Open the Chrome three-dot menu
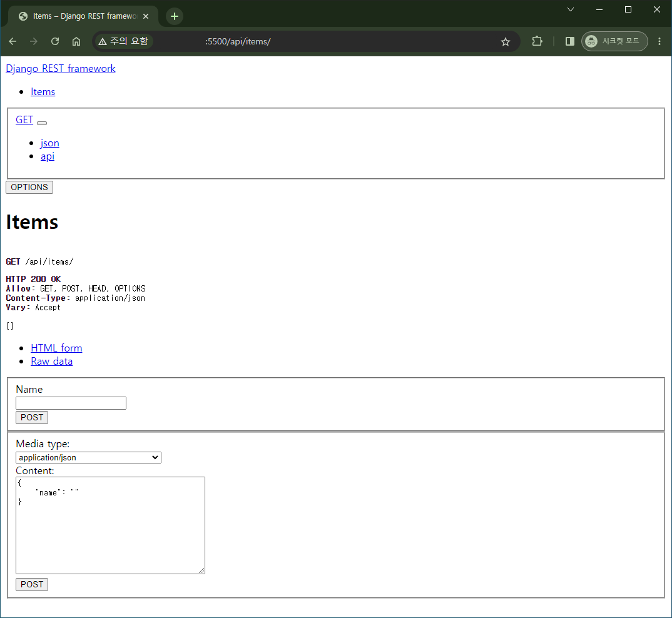The height and width of the screenshot is (618, 672). coord(659,41)
